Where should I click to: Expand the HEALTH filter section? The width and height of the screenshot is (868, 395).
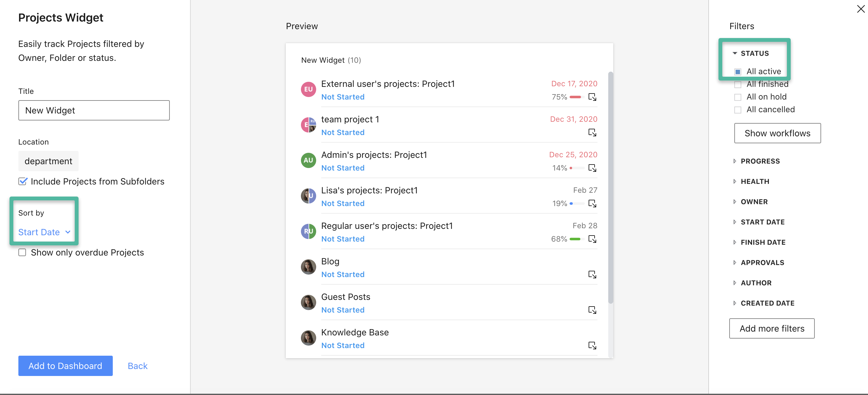pyautogui.click(x=755, y=181)
